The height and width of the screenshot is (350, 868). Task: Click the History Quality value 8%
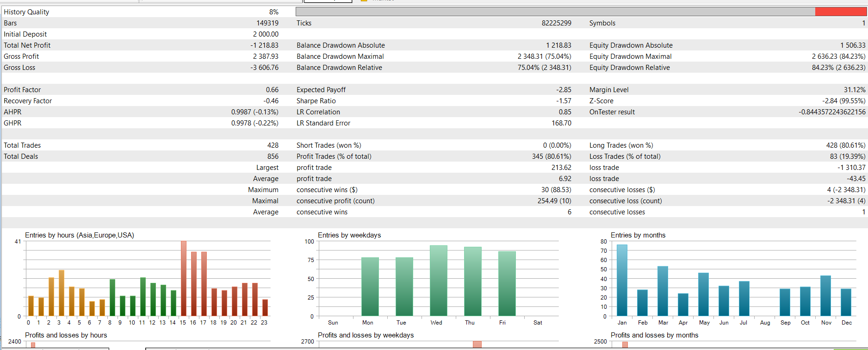274,12
